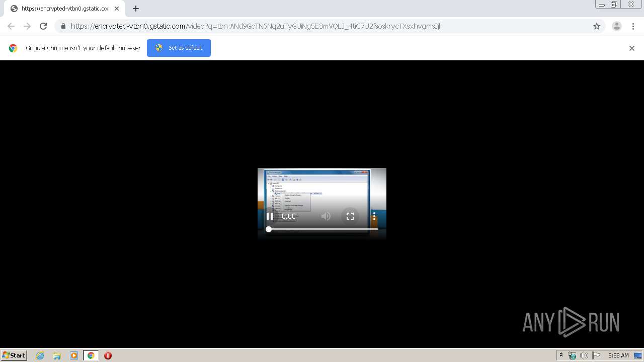Screen dimensions: 644x362
Task: Reload the current page
Action: click(x=43, y=26)
